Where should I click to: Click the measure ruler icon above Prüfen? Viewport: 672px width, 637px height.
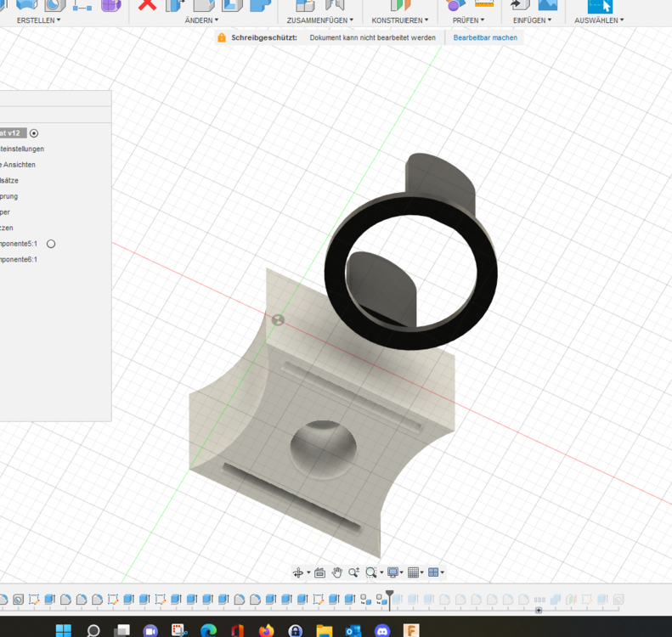click(x=484, y=5)
